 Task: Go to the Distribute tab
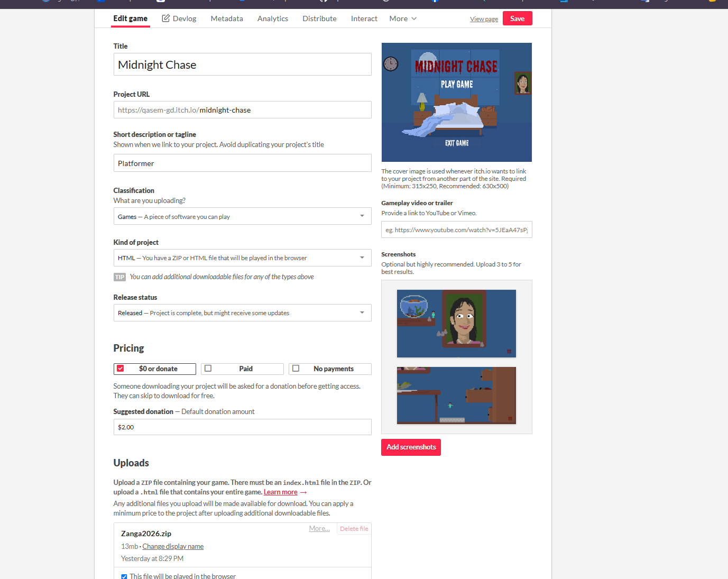click(319, 19)
